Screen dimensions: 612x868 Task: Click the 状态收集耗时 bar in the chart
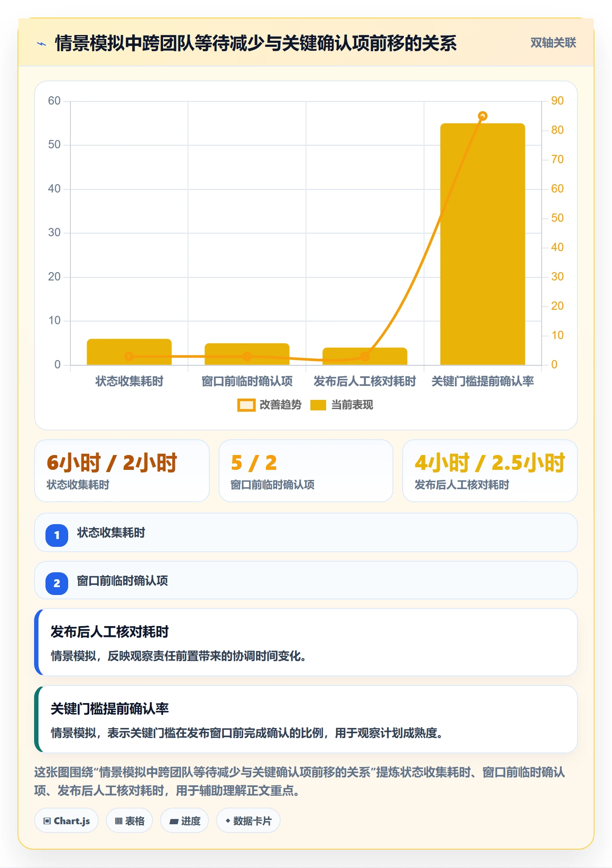click(x=129, y=352)
